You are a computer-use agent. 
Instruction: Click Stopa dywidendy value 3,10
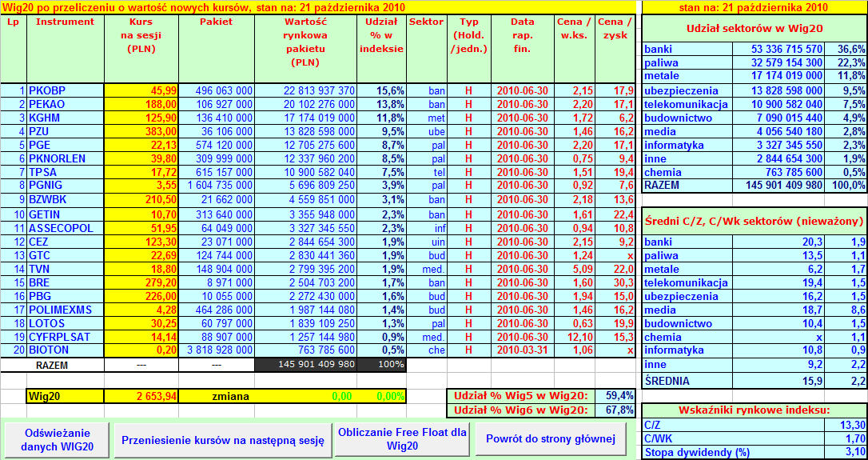[846, 452]
